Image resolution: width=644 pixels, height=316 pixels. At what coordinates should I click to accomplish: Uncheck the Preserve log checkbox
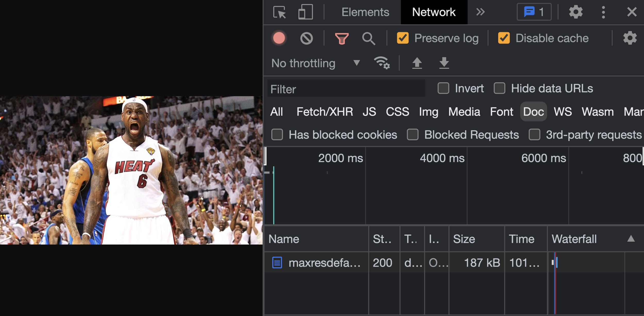[403, 38]
